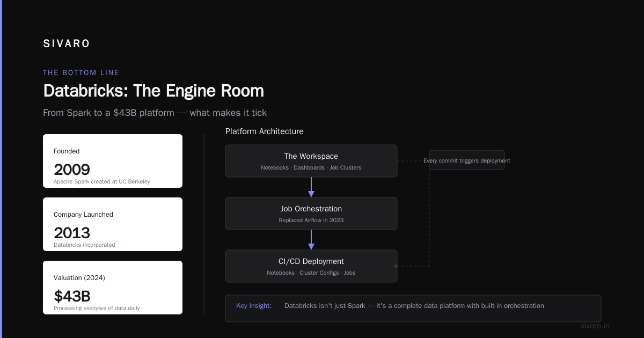Click 'Notebooks · Dashboards · Job Clusters' text
The height and width of the screenshot is (338, 644).
311,167
